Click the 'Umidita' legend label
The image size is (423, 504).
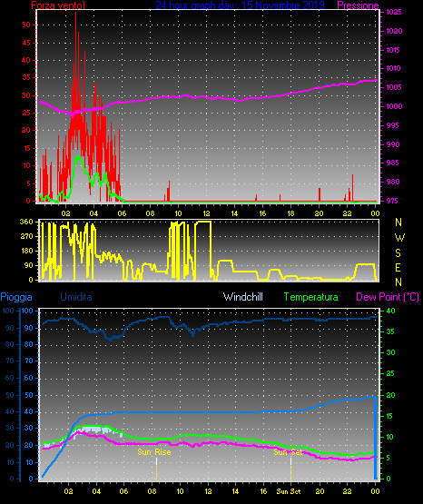[x=76, y=297]
